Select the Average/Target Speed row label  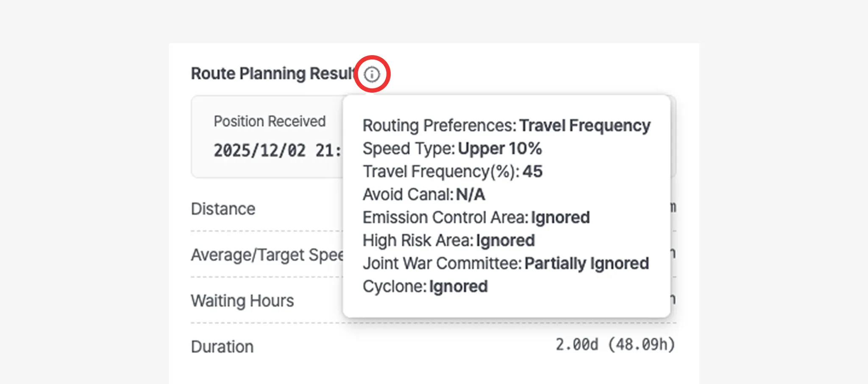click(267, 255)
